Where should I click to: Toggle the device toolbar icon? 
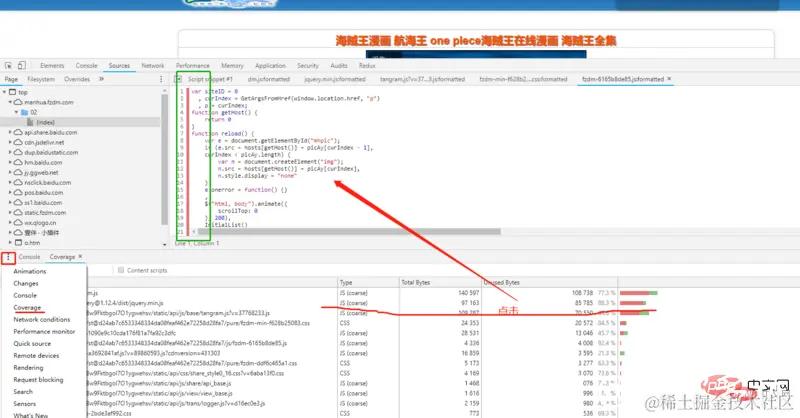[21, 65]
